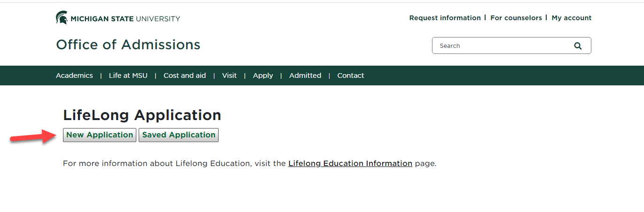
Task: Go to Office of Admissions home title
Action: coord(128,45)
